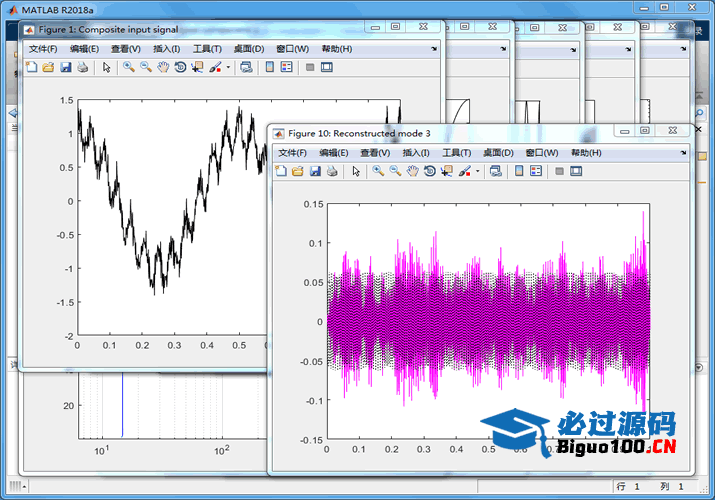Image resolution: width=715 pixels, height=500 pixels.
Task: Open Brush color dropdown arrow in Figure 1
Action: 228,67
